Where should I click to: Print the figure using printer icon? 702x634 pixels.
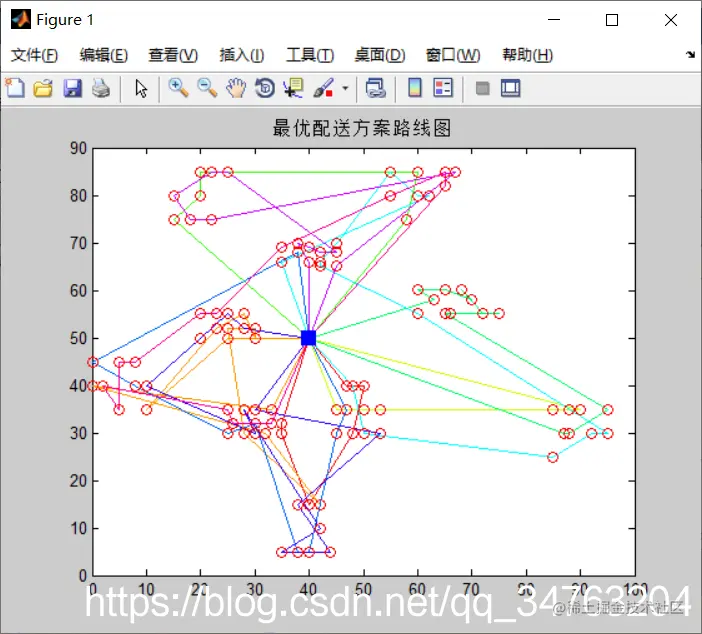[101, 88]
